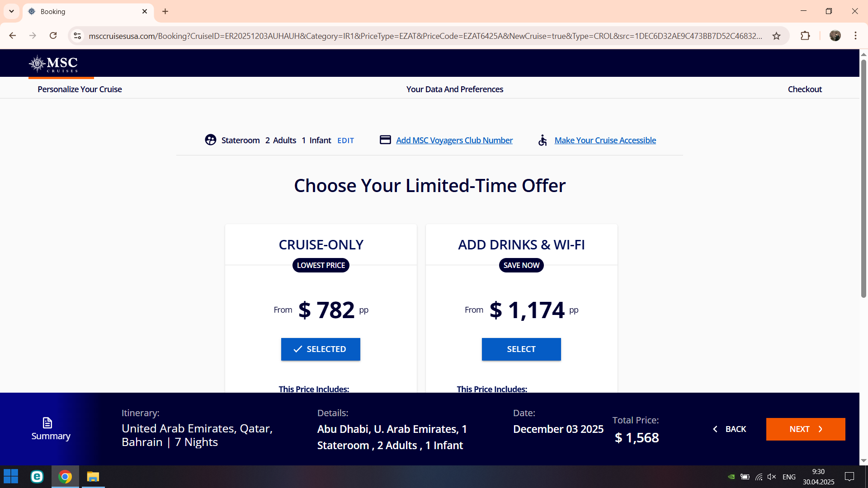The height and width of the screenshot is (488, 868).
Task: Open Add MSC Voyagers Club Number link
Action: coord(454,140)
